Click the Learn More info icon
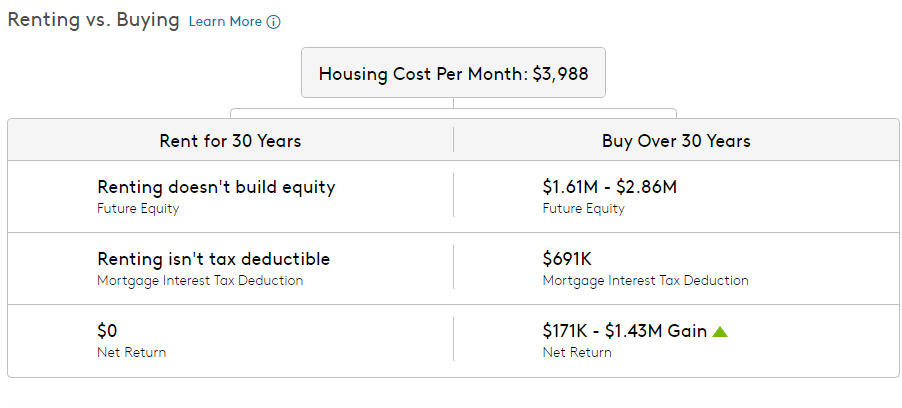The height and width of the screenshot is (408, 902). coord(274,22)
